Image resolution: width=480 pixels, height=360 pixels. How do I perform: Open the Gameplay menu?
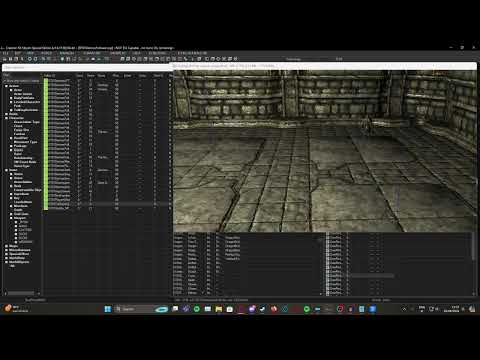tap(117, 53)
